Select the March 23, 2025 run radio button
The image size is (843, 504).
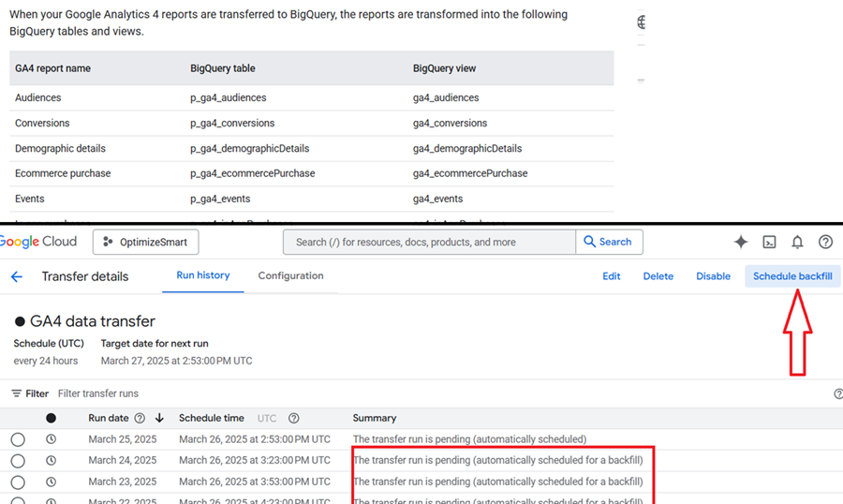[x=18, y=482]
